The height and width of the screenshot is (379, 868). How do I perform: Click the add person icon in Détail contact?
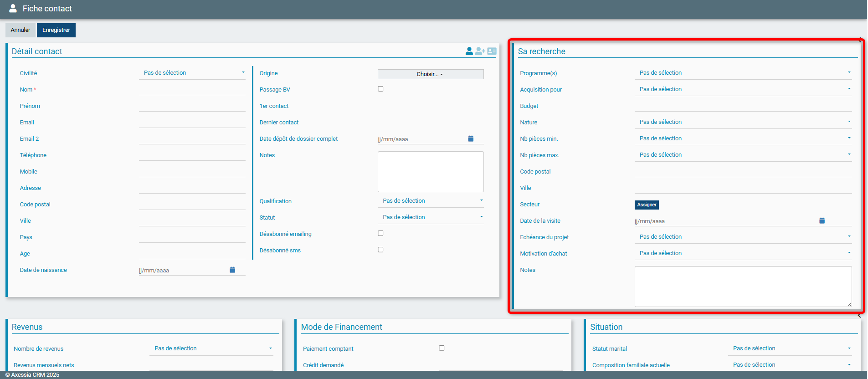(480, 51)
